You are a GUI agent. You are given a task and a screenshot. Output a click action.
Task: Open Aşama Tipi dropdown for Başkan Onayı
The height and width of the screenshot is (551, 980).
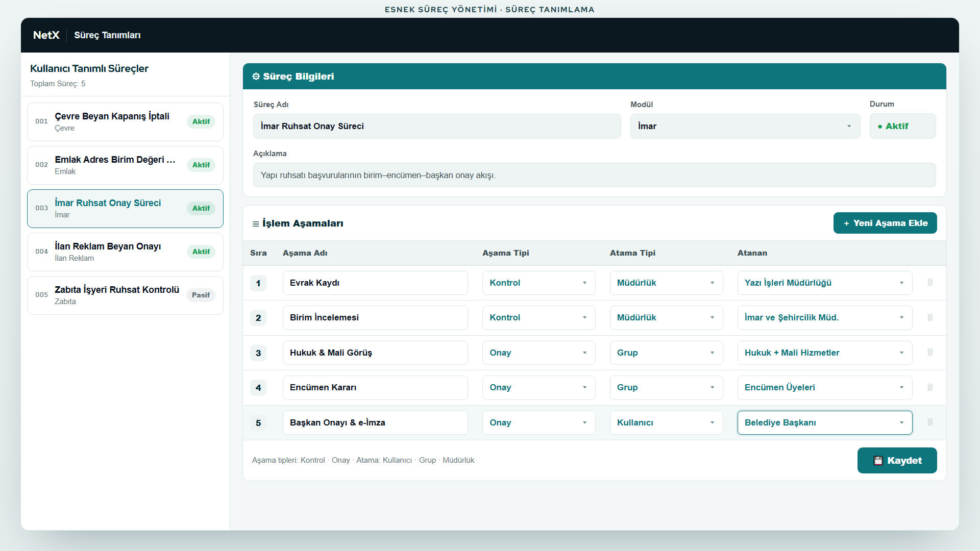tap(538, 422)
